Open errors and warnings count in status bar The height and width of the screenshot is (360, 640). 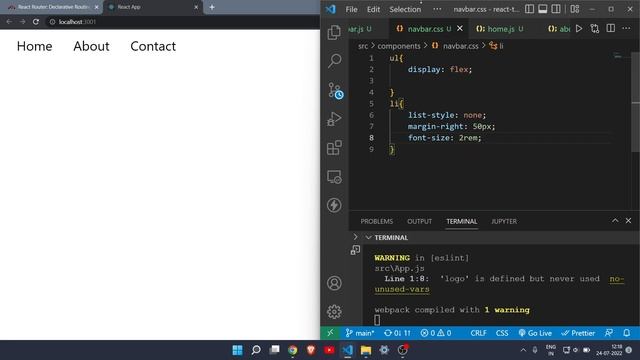point(436,333)
